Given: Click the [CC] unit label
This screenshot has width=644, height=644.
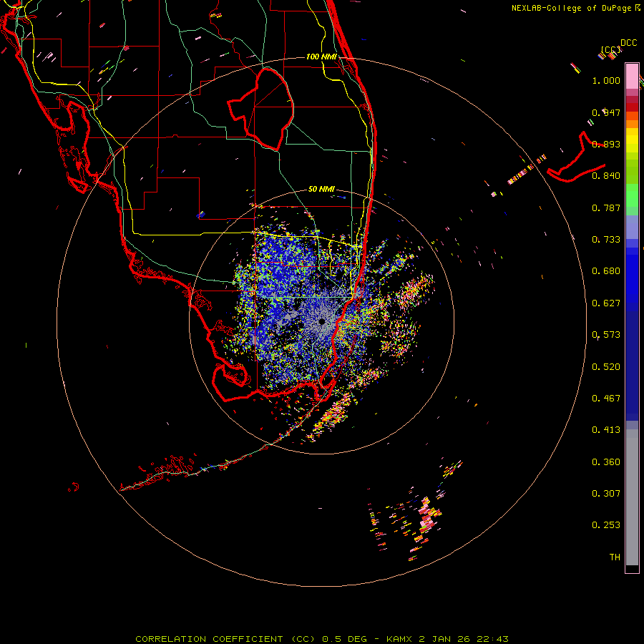Looking at the screenshot, I should tap(610, 49).
